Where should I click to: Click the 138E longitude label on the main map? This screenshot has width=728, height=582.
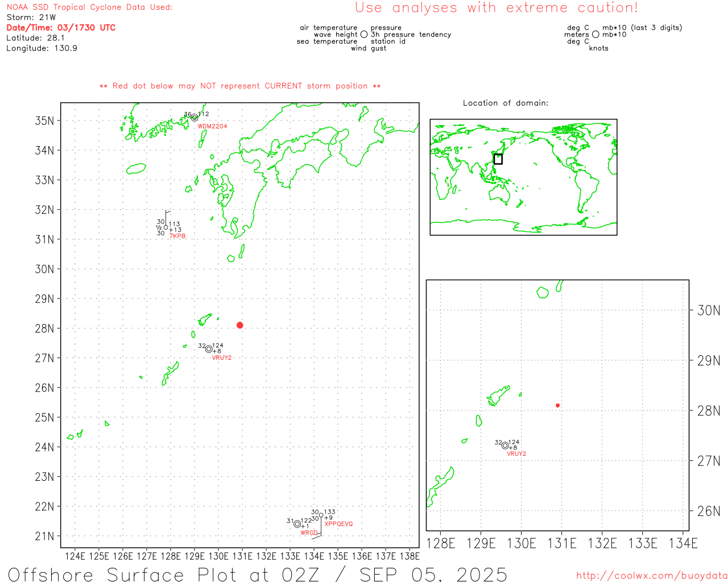coord(409,556)
